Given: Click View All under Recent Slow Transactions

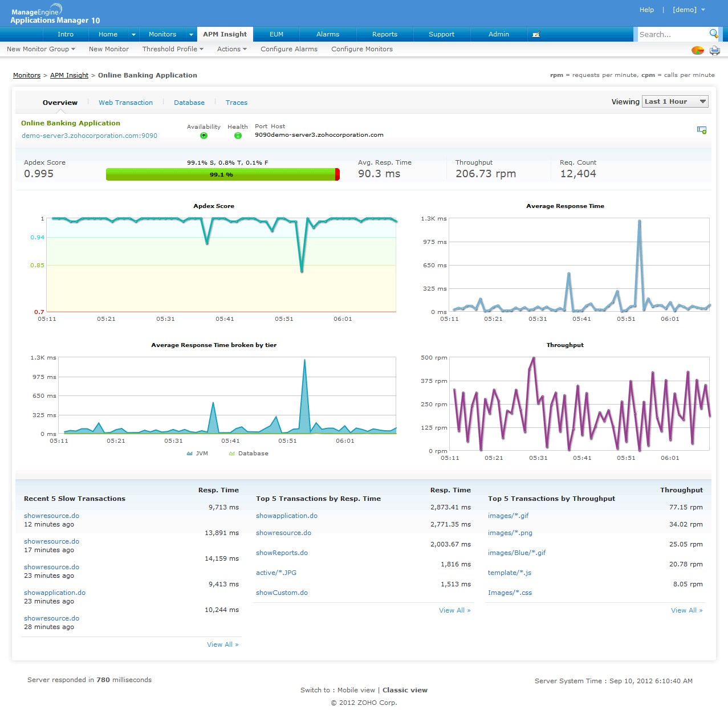Looking at the screenshot, I should click(x=222, y=644).
